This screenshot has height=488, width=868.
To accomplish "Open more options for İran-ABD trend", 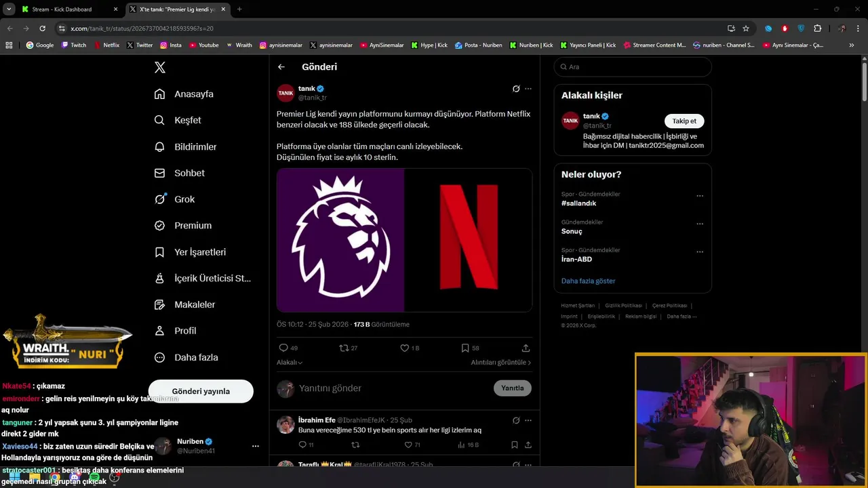I will 700,251.
